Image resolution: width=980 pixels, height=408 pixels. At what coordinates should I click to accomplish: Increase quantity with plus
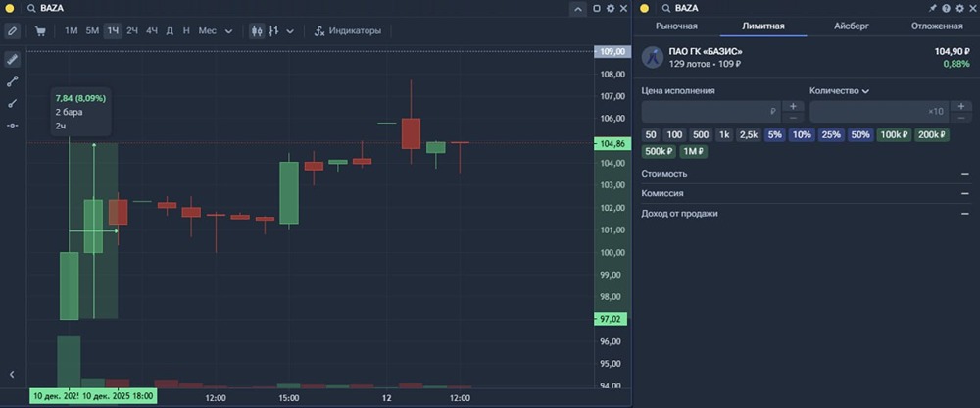tap(961, 106)
